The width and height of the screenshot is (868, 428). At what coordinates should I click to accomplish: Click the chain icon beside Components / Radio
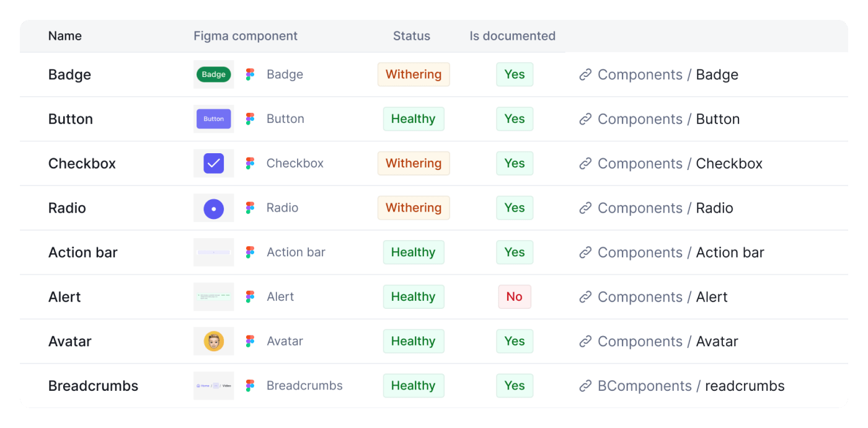585,208
